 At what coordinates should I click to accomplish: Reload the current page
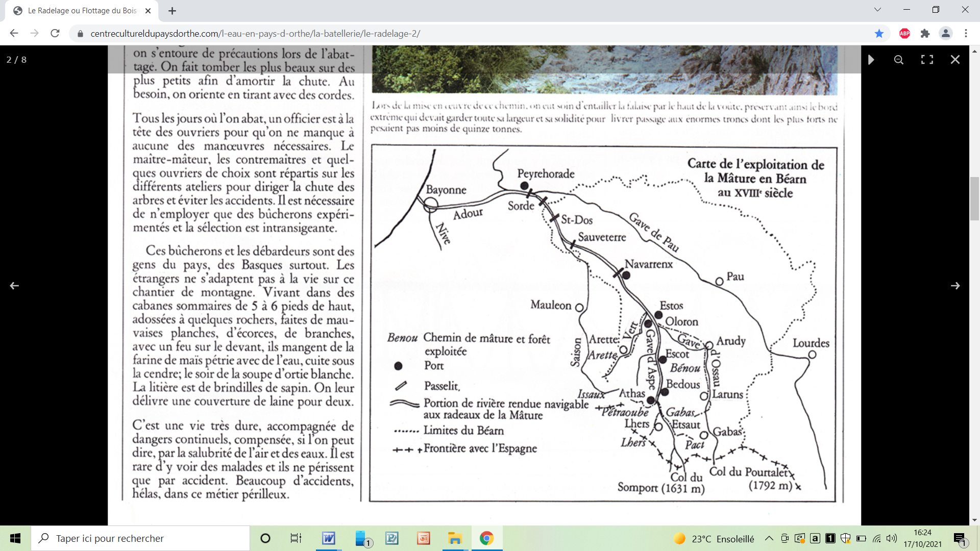pos(55,34)
